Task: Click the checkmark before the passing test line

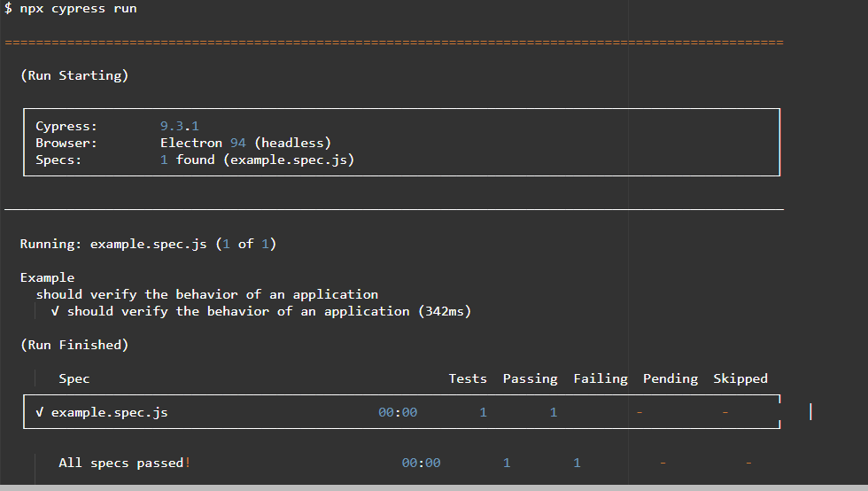Action: point(55,312)
